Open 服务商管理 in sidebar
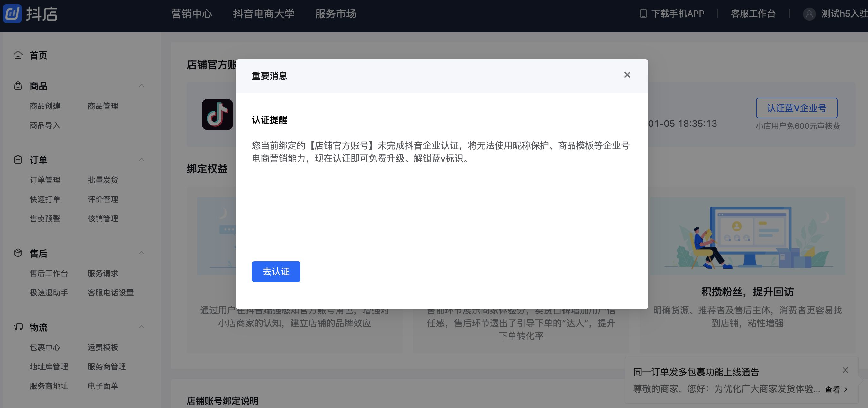 pyautogui.click(x=107, y=366)
